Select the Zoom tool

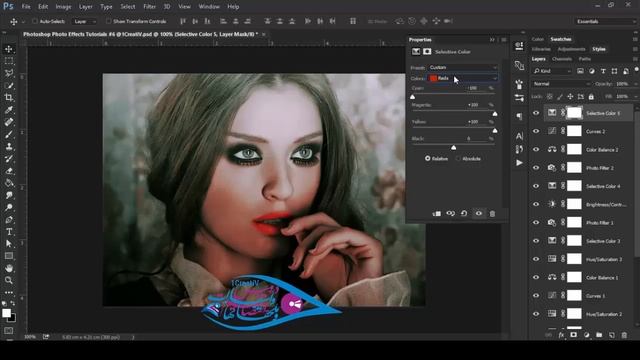pyautogui.click(x=9, y=280)
